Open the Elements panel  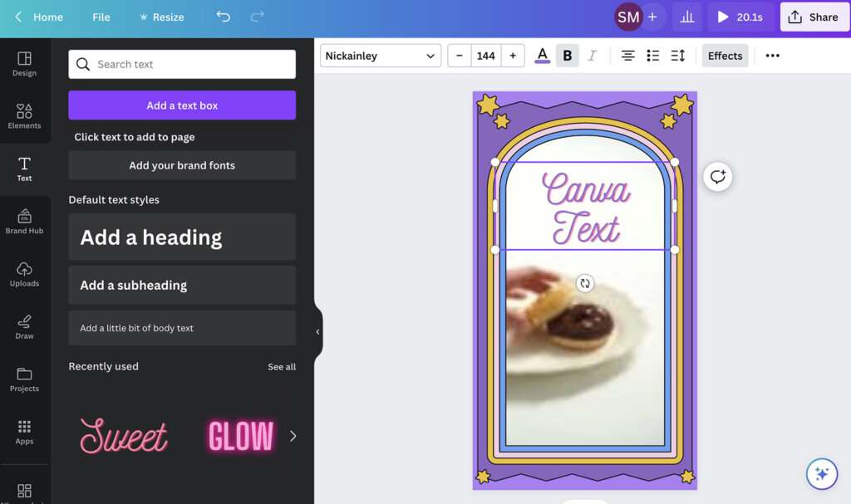coord(24,116)
